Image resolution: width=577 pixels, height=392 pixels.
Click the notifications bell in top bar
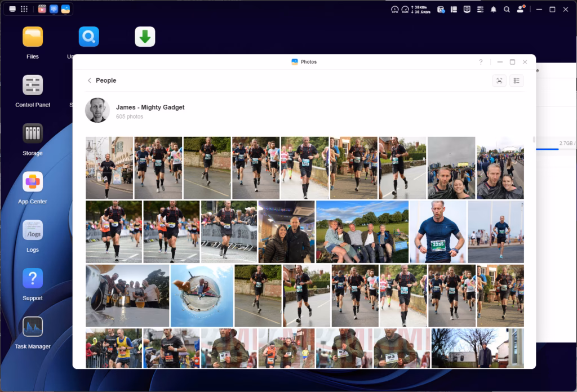[493, 10]
